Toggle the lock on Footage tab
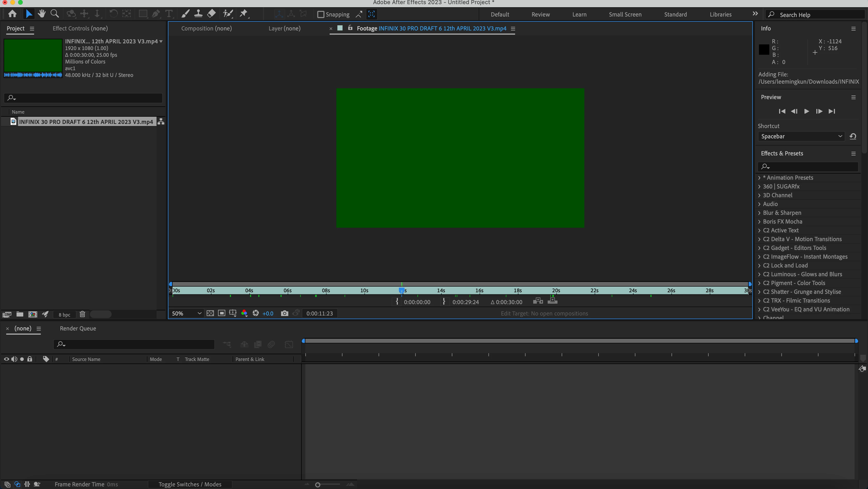This screenshot has height=489, width=868. pos(350,28)
